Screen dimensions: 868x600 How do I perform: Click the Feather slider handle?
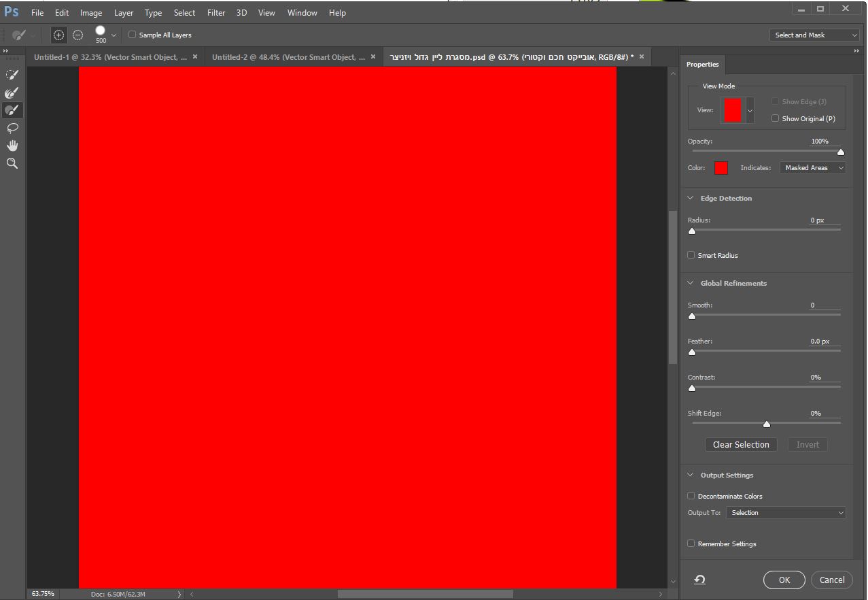point(692,352)
